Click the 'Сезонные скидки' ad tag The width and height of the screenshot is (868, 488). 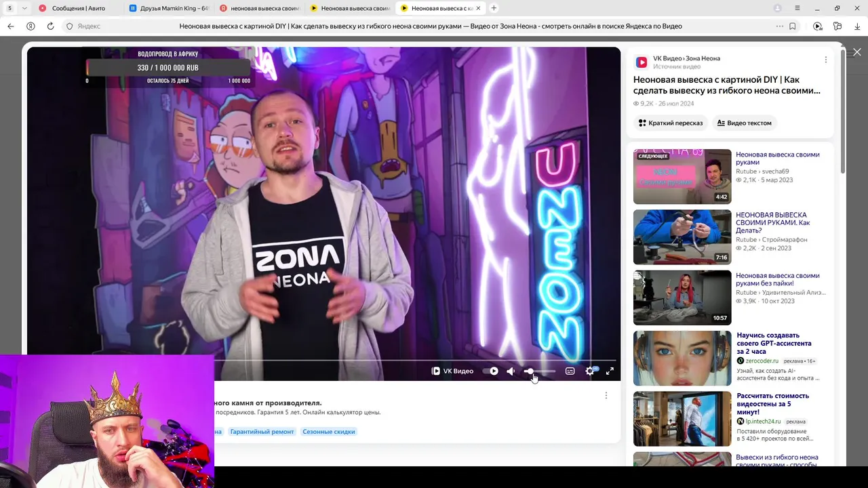point(329,432)
